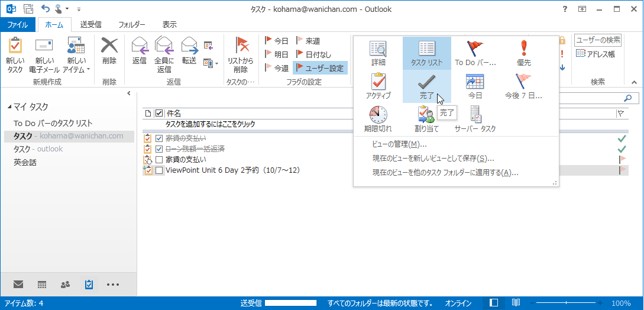Viewport: 644px width, 310px height.
Task: Set follow-up flag to 来週
Action: click(308, 41)
